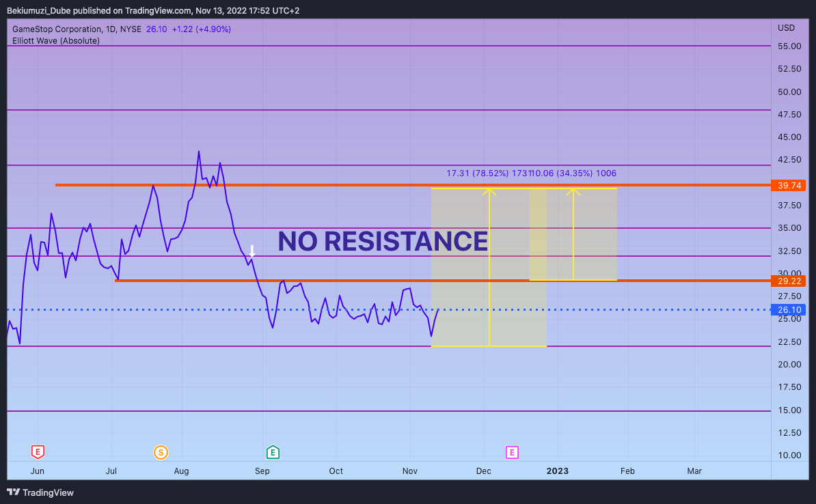816x504 pixels.
Task: Click the 17.31 (78.52%) measurement label
Action: click(x=477, y=173)
